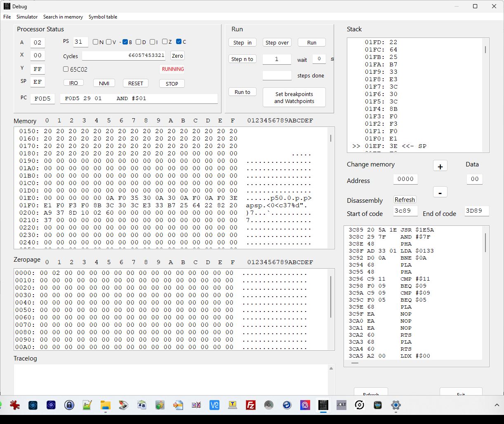The height and width of the screenshot is (424, 504).
Task: Show hidden system tray icons
Action: [x=497, y=405]
